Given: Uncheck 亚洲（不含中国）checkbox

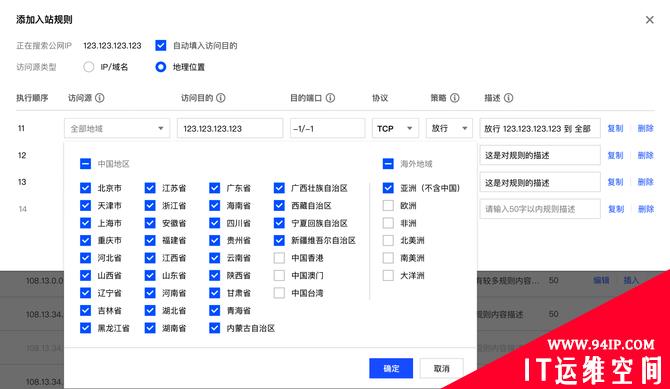Looking at the screenshot, I should (x=388, y=188).
